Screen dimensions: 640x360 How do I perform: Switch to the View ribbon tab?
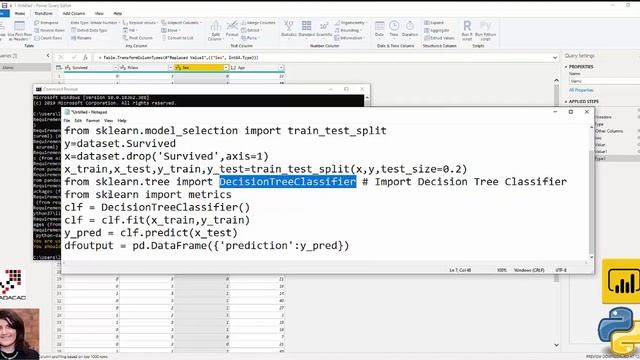pos(99,13)
